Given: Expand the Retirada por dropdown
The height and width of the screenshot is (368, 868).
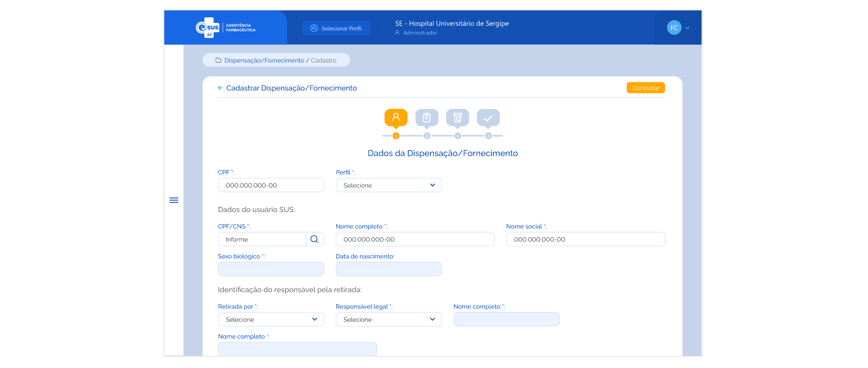Looking at the screenshot, I should (271, 319).
